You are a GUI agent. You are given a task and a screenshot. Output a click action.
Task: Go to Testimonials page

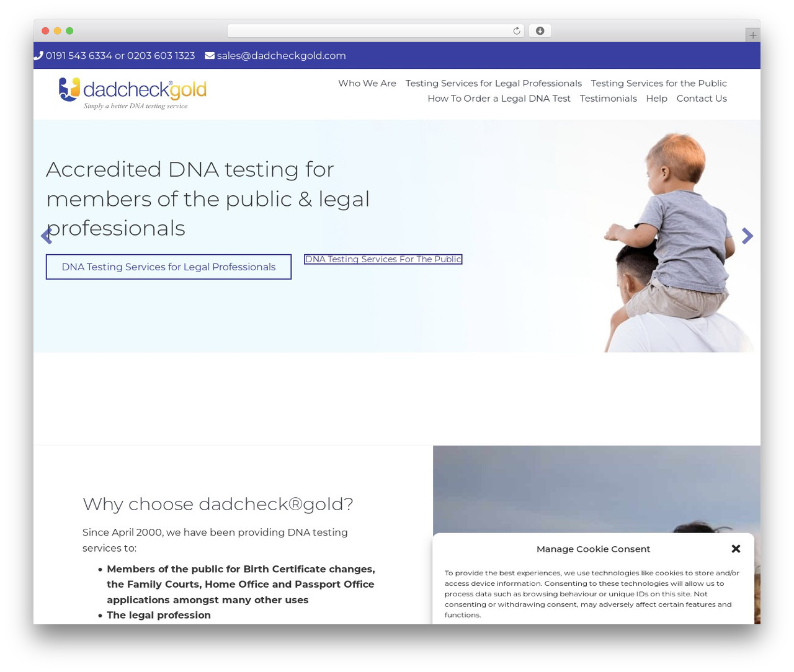(x=608, y=99)
